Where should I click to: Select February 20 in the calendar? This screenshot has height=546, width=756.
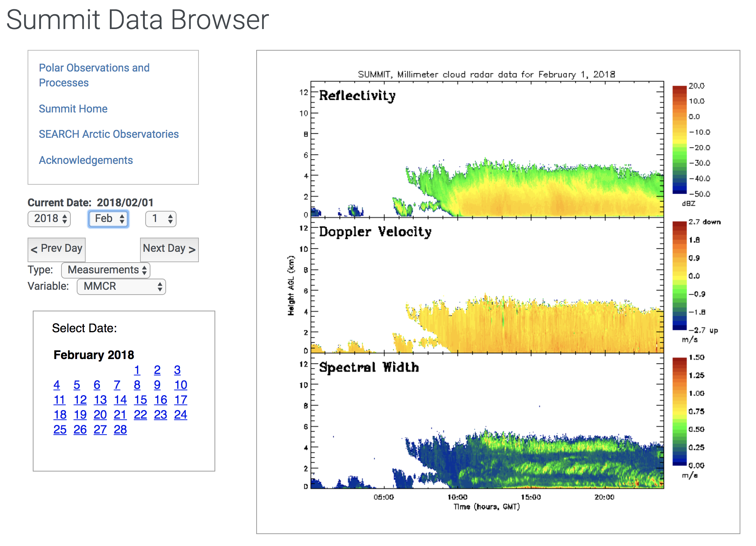pyautogui.click(x=100, y=415)
